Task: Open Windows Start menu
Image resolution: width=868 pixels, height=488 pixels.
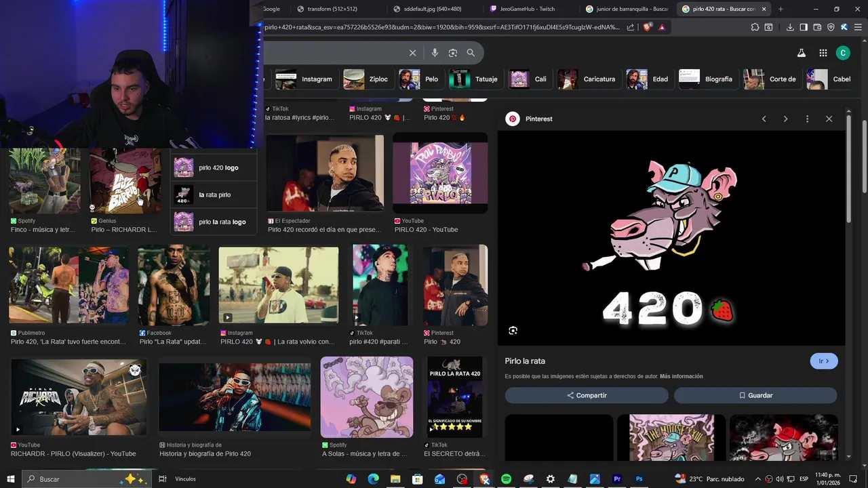Action: [11, 479]
